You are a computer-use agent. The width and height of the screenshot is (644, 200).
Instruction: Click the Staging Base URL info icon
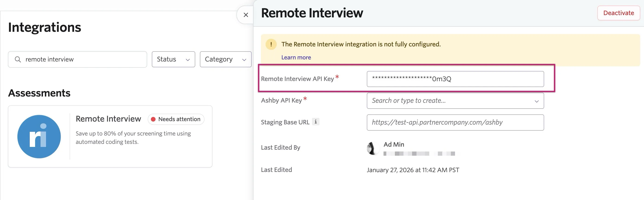pyautogui.click(x=316, y=122)
